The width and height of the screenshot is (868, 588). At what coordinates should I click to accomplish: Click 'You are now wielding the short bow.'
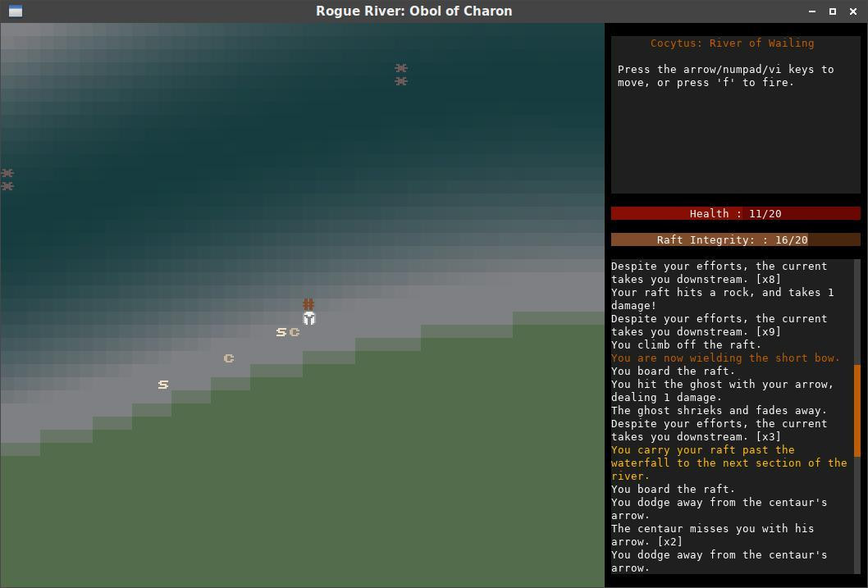click(725, 358)
